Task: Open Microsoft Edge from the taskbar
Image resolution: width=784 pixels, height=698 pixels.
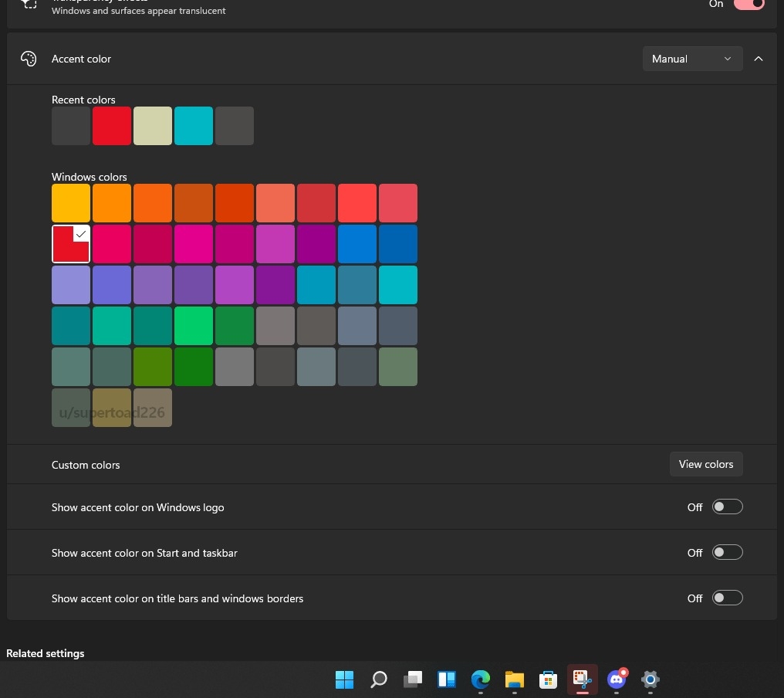Action: (x=480, y=679)
